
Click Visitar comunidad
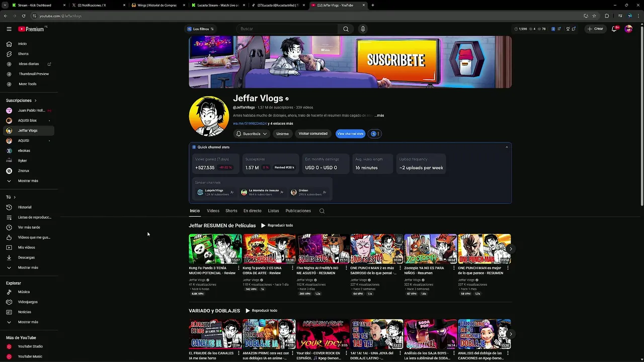(x=313, y=134)
